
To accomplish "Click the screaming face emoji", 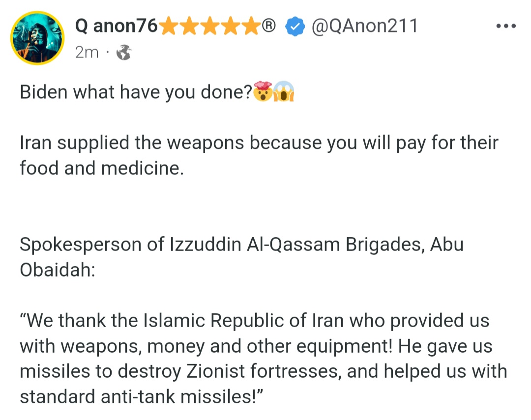I will tap(284, 91).
